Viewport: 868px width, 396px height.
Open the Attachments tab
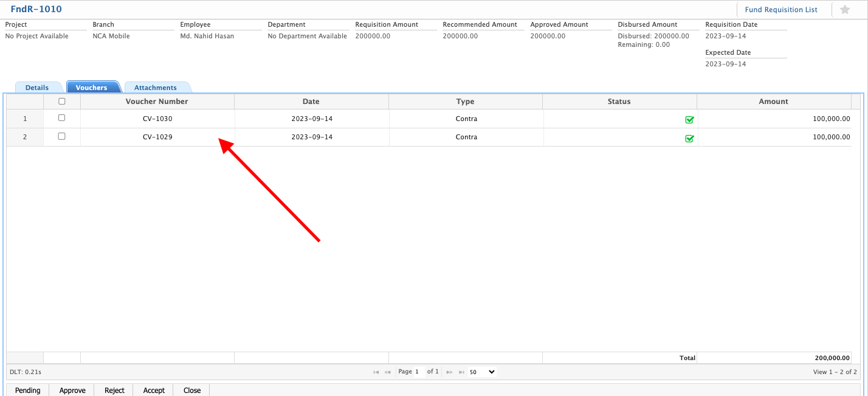click(156, 88)
